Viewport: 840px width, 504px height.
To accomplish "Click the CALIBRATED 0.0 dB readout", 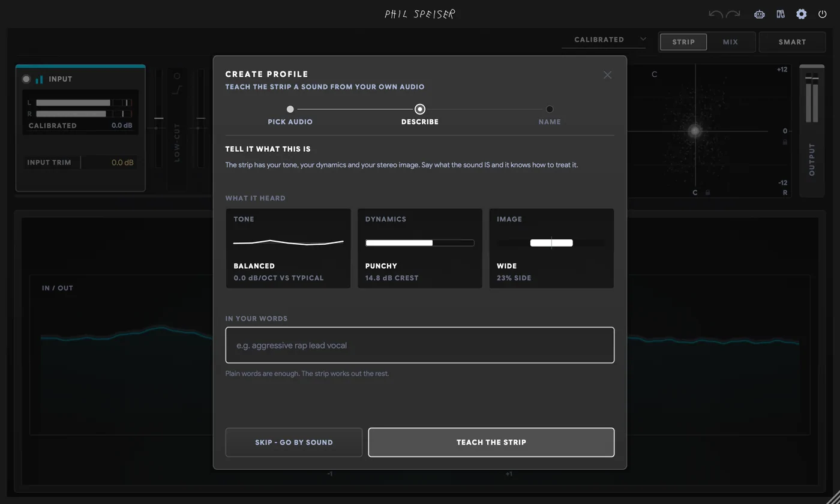I will coord(80,126).
